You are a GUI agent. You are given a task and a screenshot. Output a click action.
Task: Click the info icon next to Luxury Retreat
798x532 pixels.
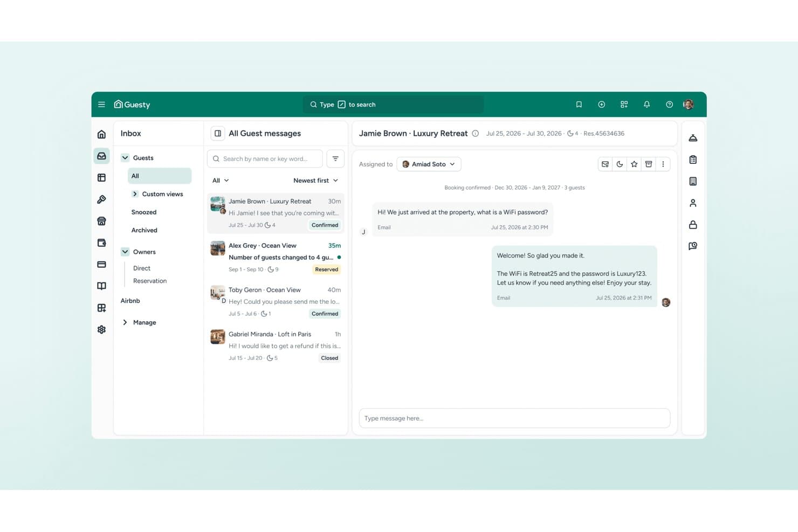tap(476, 134)
